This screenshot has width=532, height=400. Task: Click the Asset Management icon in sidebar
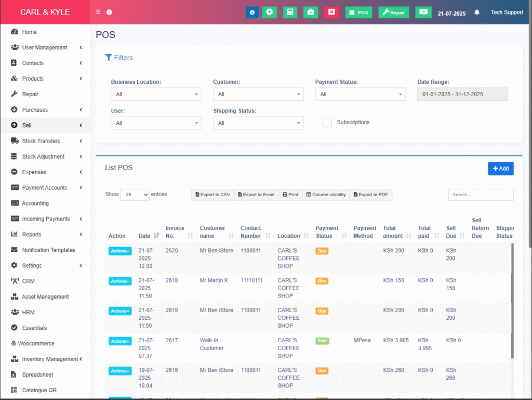click(x=15, y=297)
